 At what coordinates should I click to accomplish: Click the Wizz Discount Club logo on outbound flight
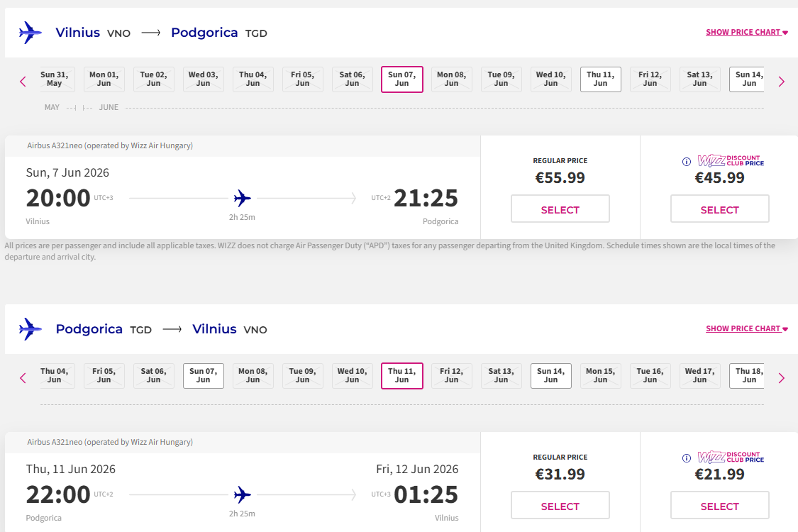pos(730,161)
